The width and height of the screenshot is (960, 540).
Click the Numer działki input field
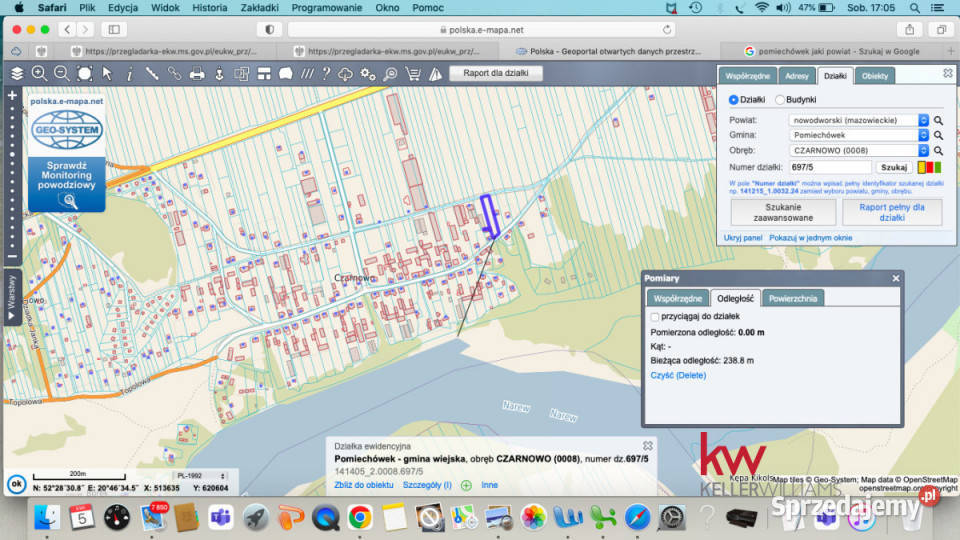[829, 167]
